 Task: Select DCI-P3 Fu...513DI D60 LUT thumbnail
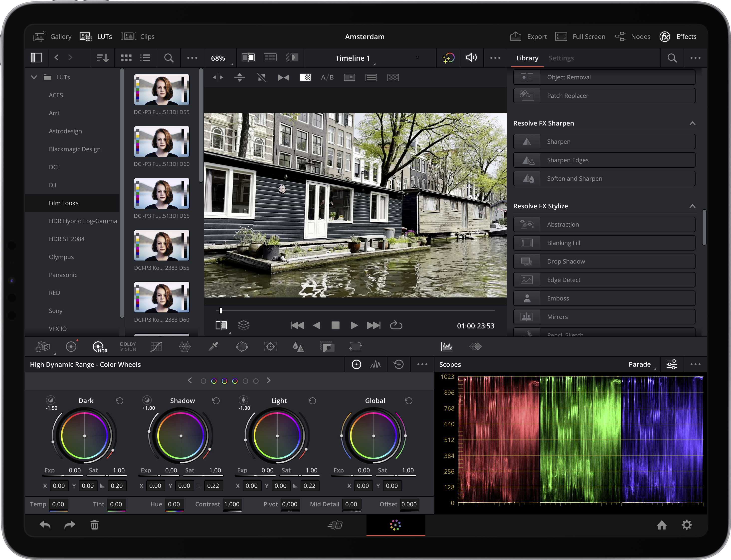162,142
